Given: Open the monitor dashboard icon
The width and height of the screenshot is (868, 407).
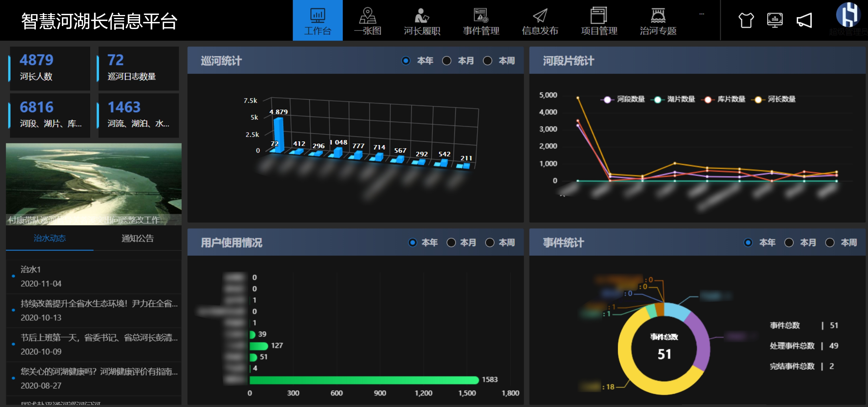Looking at the screenshot, I should 775,20.
